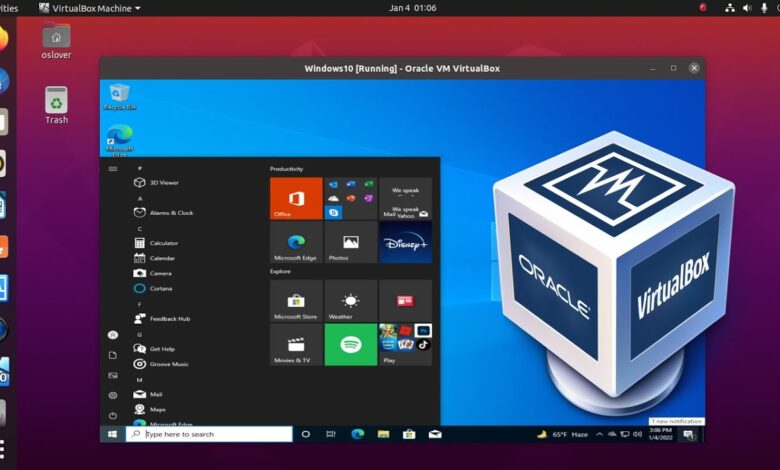780x470 pixels.
Task: Click the Productivity group header
Action: click(x=287, y=169)
